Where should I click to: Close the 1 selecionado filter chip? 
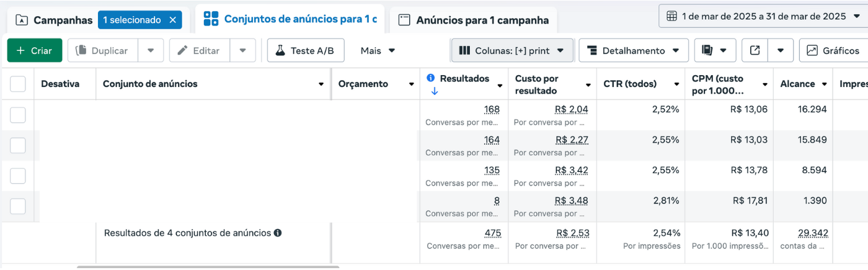pyautogui.click(x=173, y=20)
